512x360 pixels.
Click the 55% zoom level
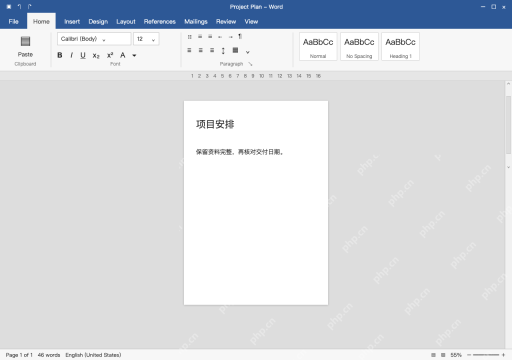click(456, 355)
